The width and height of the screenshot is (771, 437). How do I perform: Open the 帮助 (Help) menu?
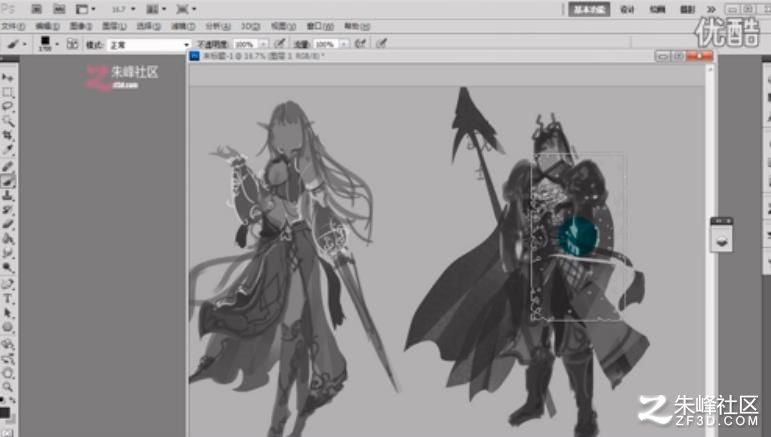356,26
